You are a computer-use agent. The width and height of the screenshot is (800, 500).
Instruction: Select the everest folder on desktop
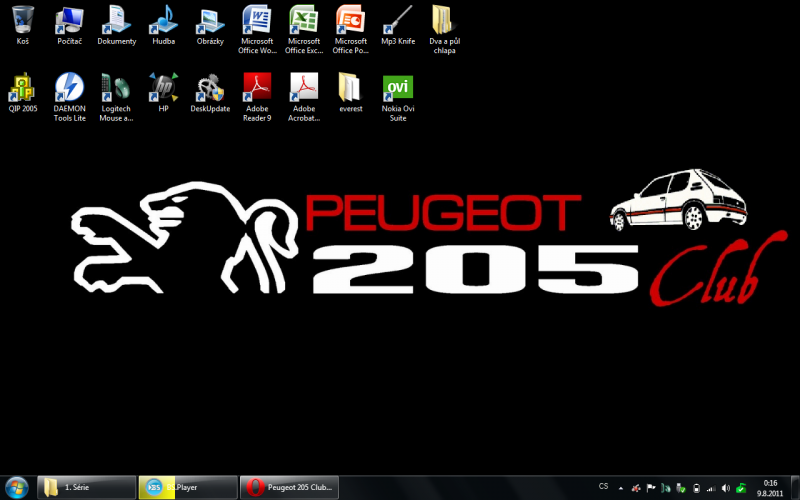tap(350, 87)
